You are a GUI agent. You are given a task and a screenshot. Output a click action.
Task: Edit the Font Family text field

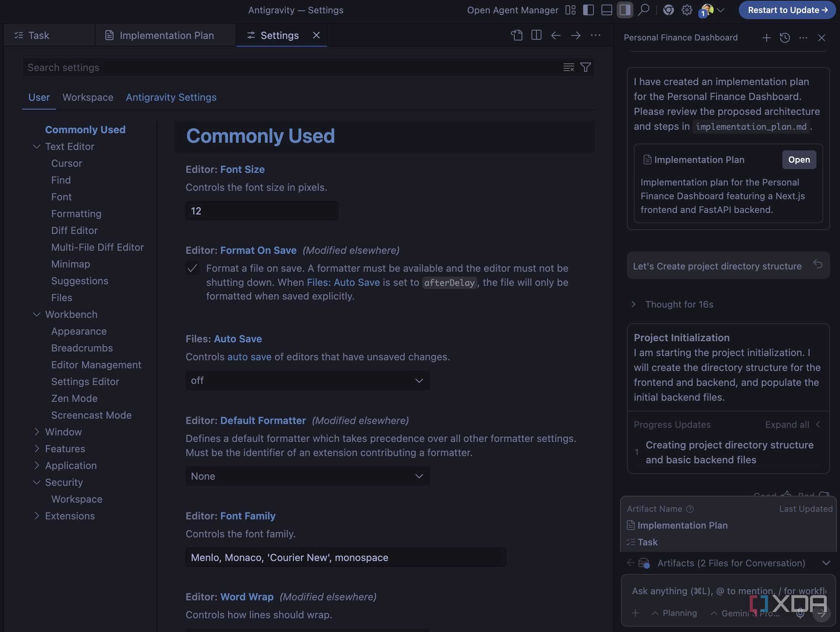click(x=346, y=557)
